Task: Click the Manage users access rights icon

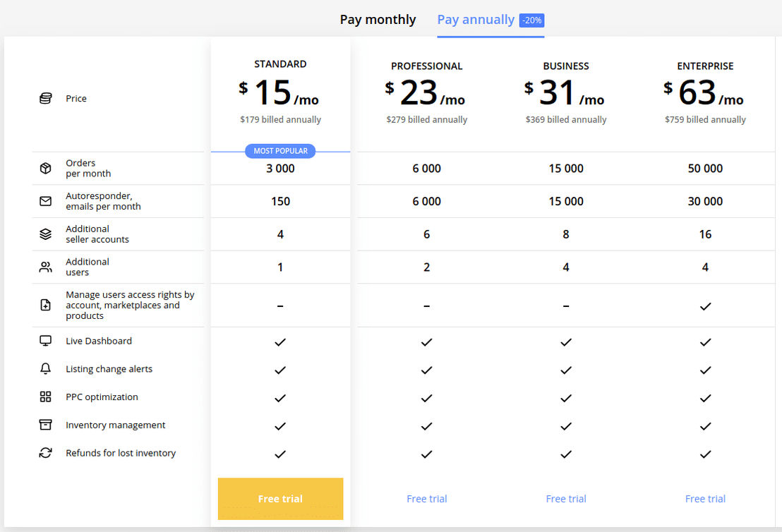Action: point(45,305)
